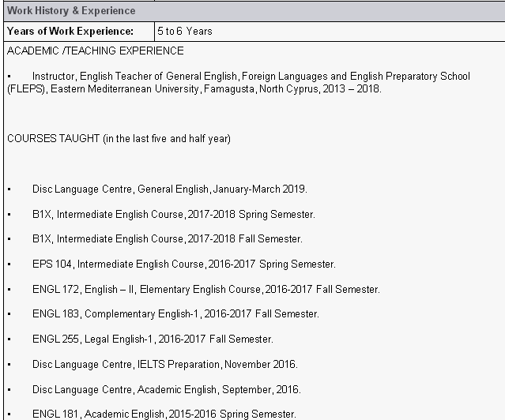Click the bullet before EPS 104

click(x=9, y=264)
